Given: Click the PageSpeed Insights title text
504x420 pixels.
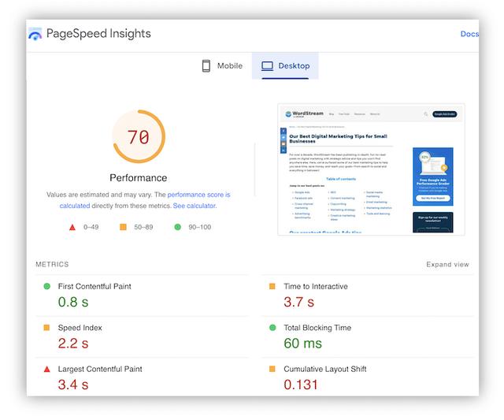Looking at the screenshot, I should point(98,34).
